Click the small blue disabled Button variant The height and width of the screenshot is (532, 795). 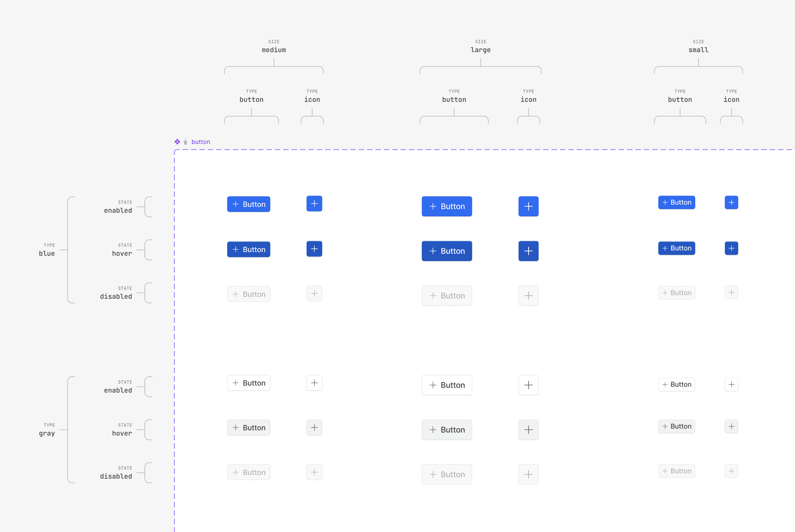click(676, 292)
